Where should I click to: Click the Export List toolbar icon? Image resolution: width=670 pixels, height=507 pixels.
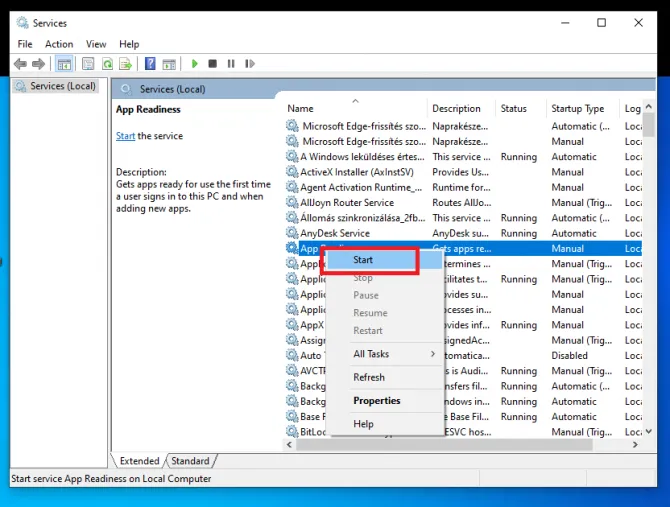coord(126,64)
